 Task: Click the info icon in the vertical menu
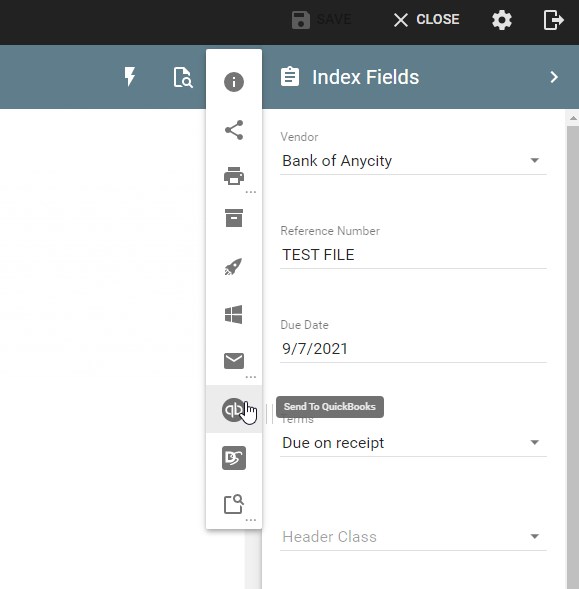click(234, 82)
